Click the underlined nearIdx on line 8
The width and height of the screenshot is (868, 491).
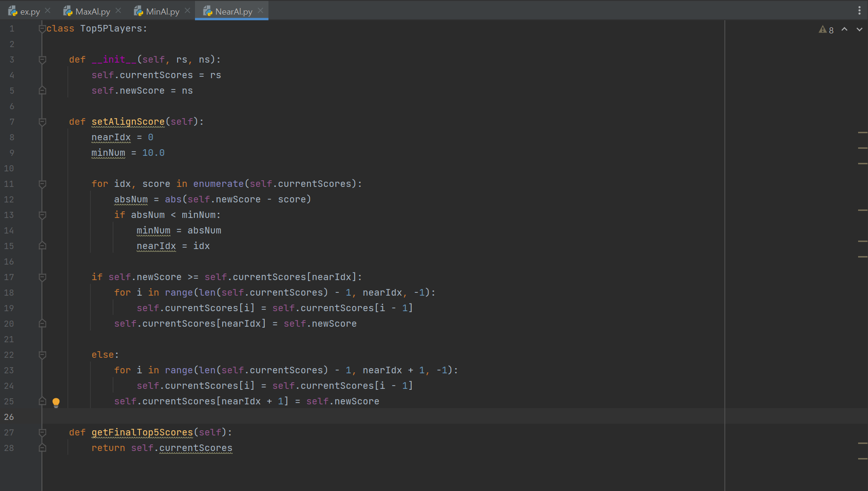[x=111, y=137]
